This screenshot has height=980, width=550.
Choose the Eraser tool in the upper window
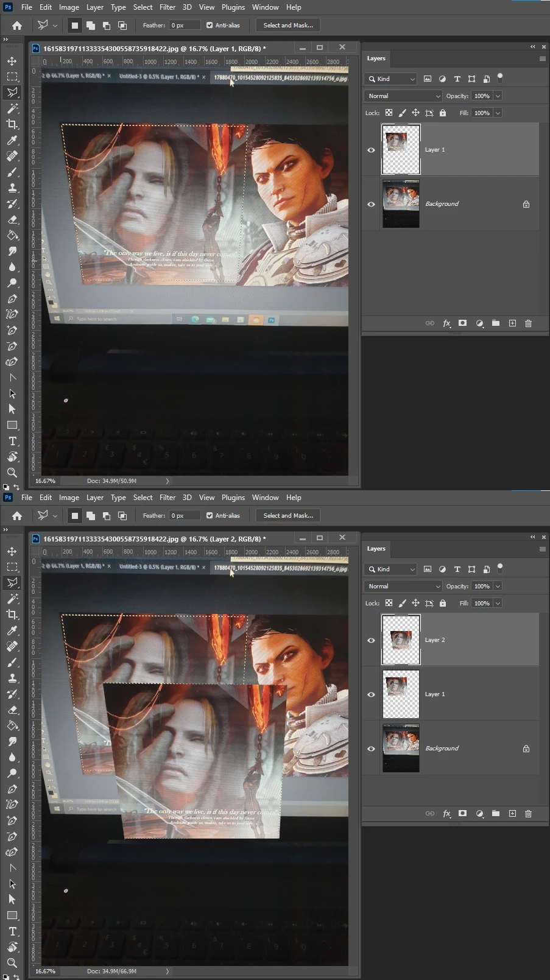(12, 219)
